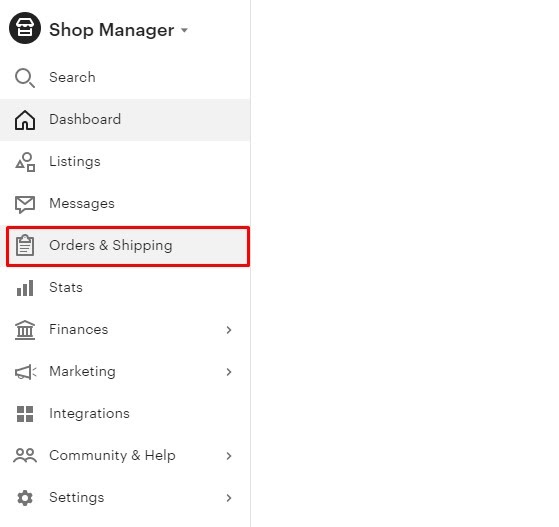This screenshot has width=559, height=527.
Task: Expand the Finances submenu chevron
Action: pyautogui.click(x=229, y=330)
